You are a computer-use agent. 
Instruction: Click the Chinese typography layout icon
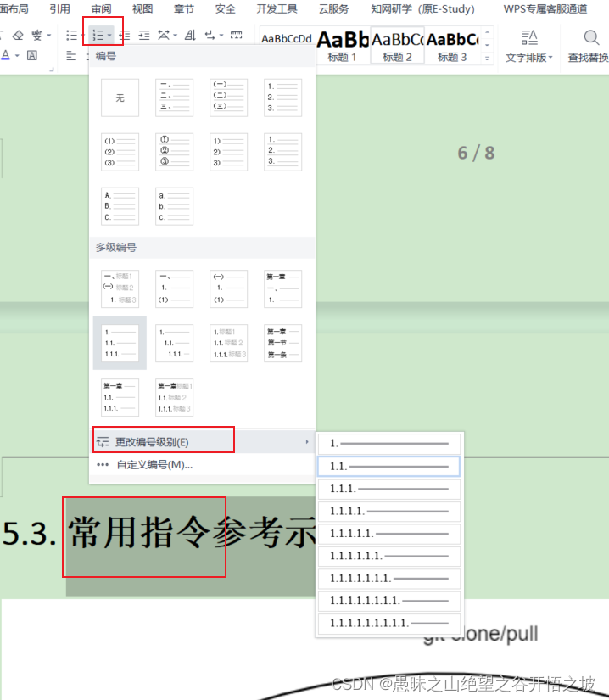tap(164, 36)
